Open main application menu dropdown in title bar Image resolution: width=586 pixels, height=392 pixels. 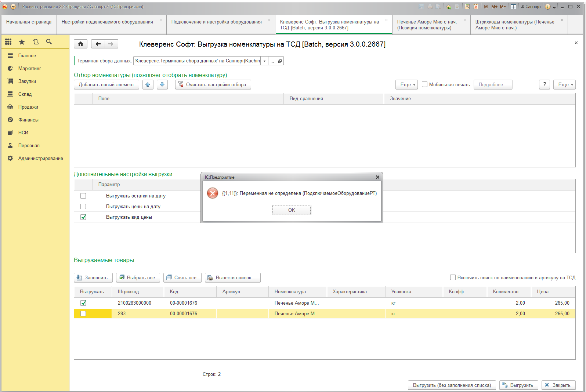point(13,7)
